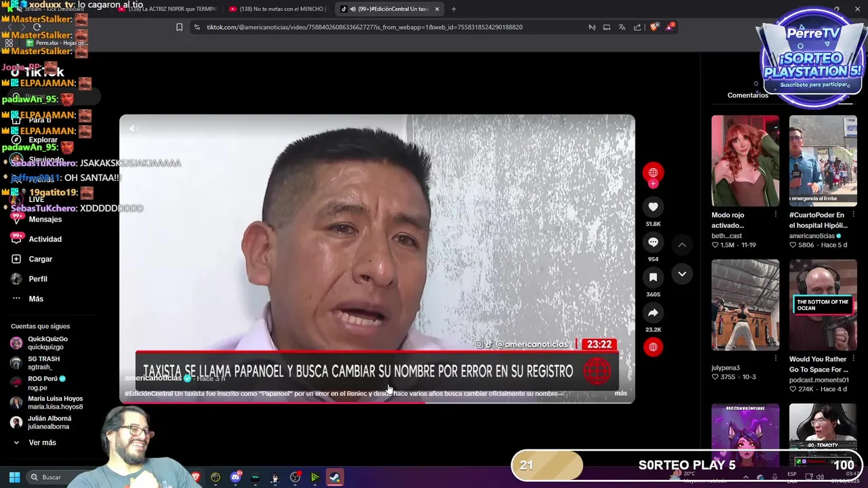The width and height of the screenshot is (868, 488).
Task: Open comments with the speech bubble icon
Action: [x=653, y=242]
